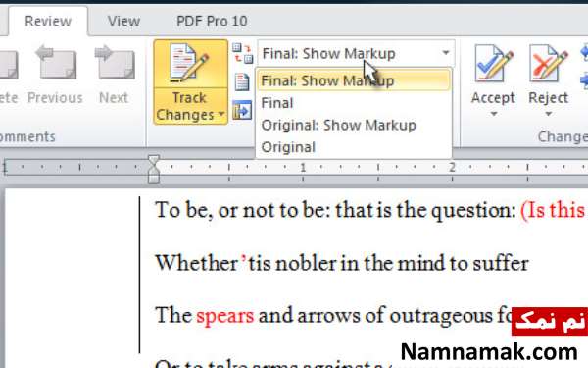
Task: Click the Display for Review icon
Action: [242, 53]
